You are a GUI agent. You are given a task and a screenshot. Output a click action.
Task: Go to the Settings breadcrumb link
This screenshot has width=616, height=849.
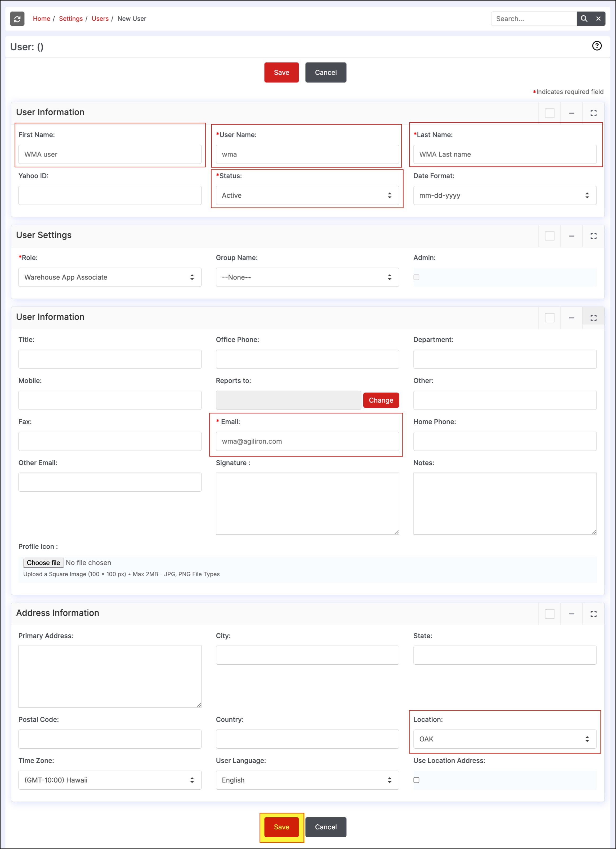[71, 19]
